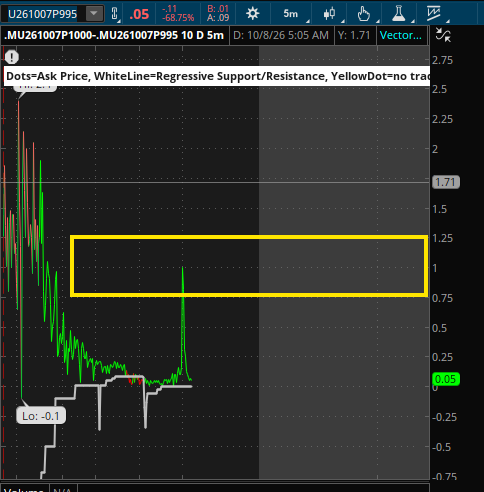The image size is (484, 492).
Task: Click the D: 10/8/26 5:05 AM readout
Action: (281, 35)
